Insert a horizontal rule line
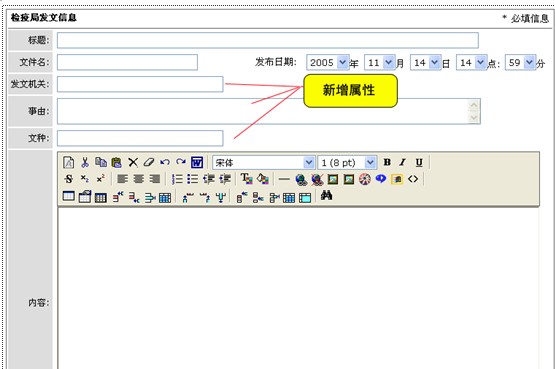 pyautogui.click(x=284, y=179)
